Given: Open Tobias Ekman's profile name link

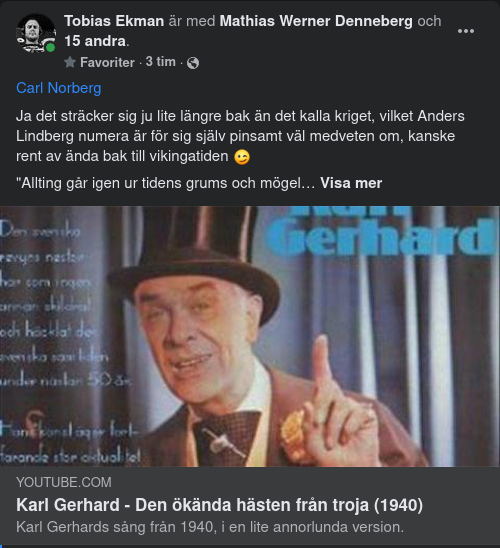Looking at the screenshot, I should [114, 21].
